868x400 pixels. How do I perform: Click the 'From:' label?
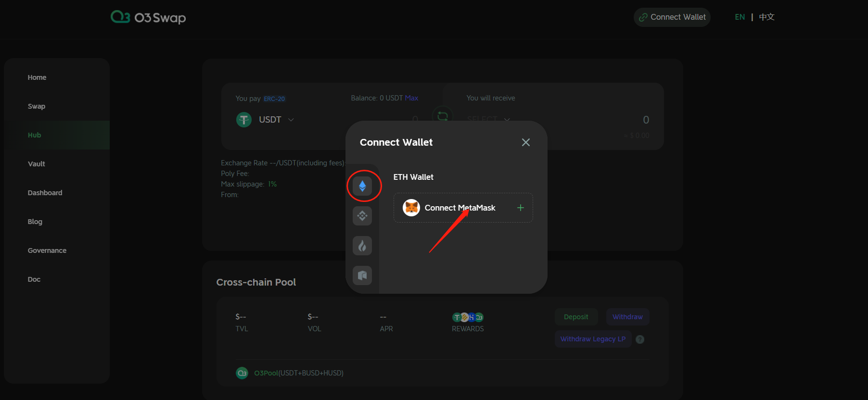click(230, 195)
